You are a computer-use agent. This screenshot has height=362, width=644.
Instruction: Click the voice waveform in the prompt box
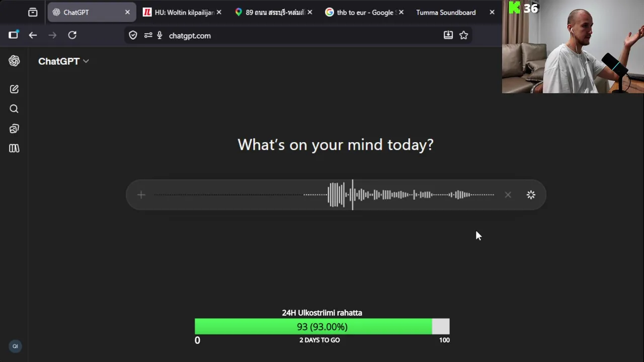[x=325, y=195]
